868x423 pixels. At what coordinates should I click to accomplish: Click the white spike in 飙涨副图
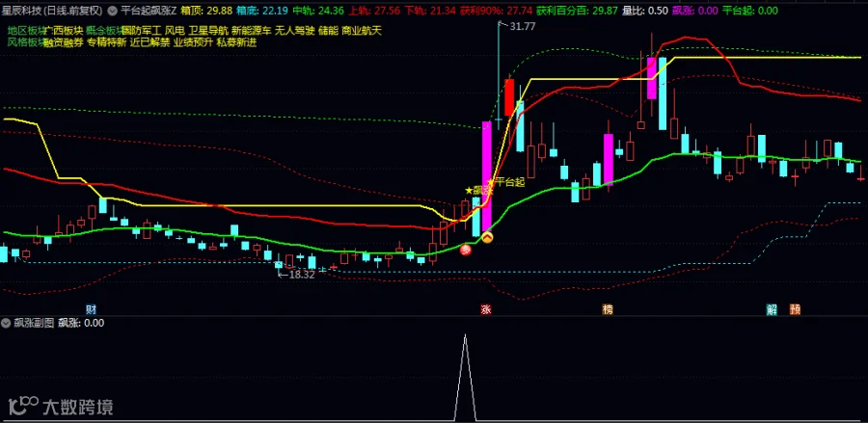pyautogui.click(x=465, y=376)
